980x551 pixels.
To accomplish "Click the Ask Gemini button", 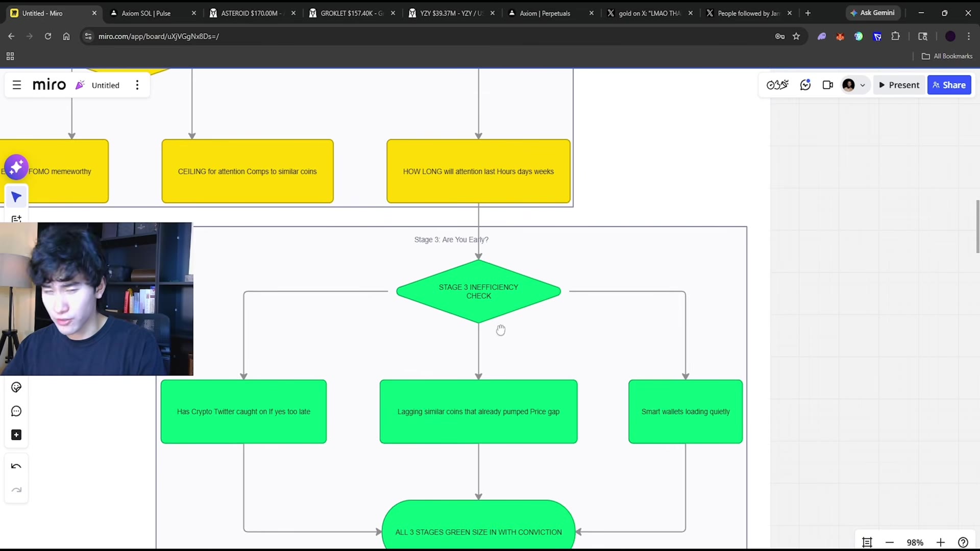I will [x=872, y=13].
